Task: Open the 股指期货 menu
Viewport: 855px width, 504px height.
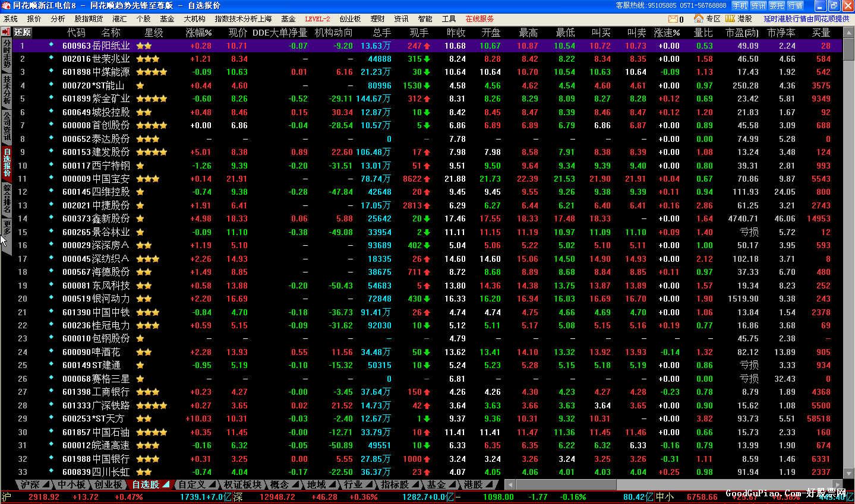Action: click(89, 19)
